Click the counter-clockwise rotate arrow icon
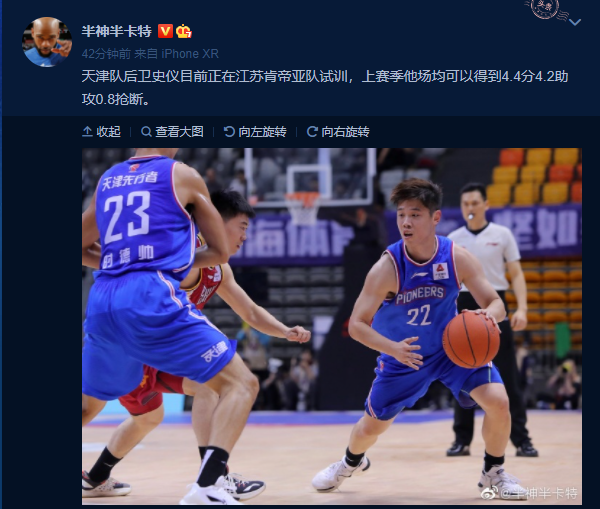 (229, 132)
